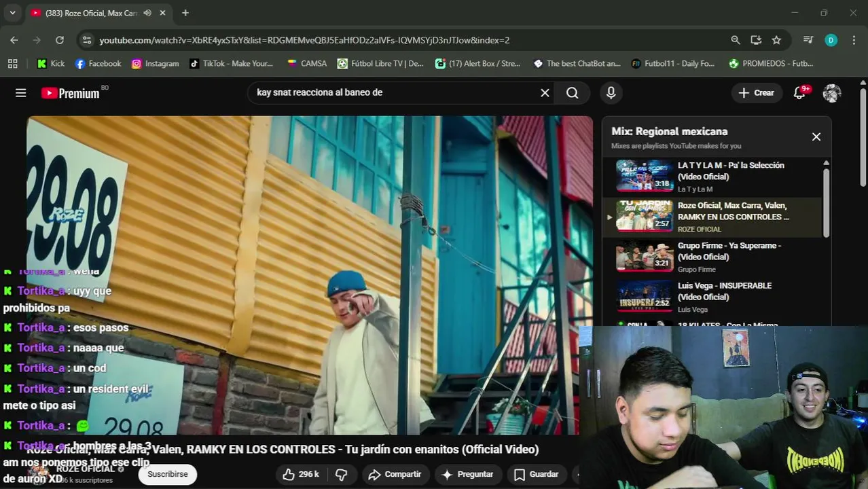Open the Compartir share dialog

[395, 474]
